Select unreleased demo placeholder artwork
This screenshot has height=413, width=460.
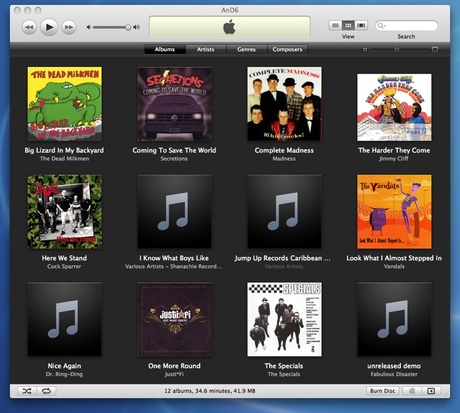(x=394, y=319)
